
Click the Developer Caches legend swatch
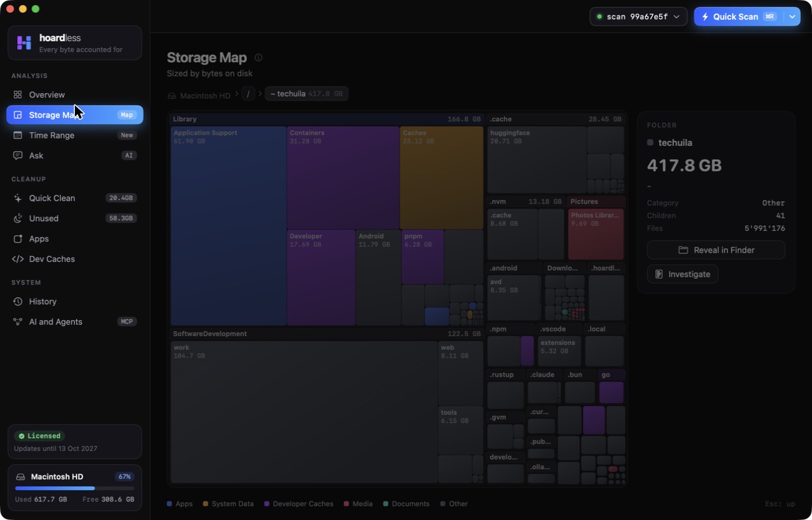[266, 504]
